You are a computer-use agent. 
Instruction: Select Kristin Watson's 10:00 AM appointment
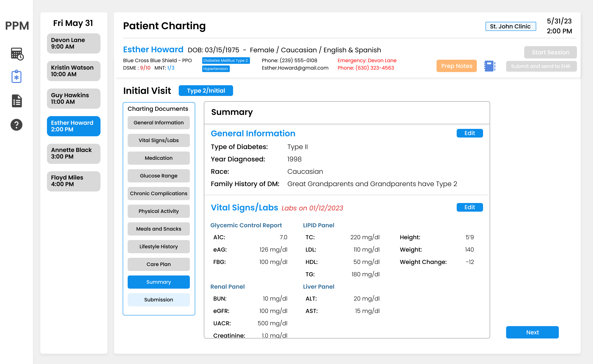point(74,71)
